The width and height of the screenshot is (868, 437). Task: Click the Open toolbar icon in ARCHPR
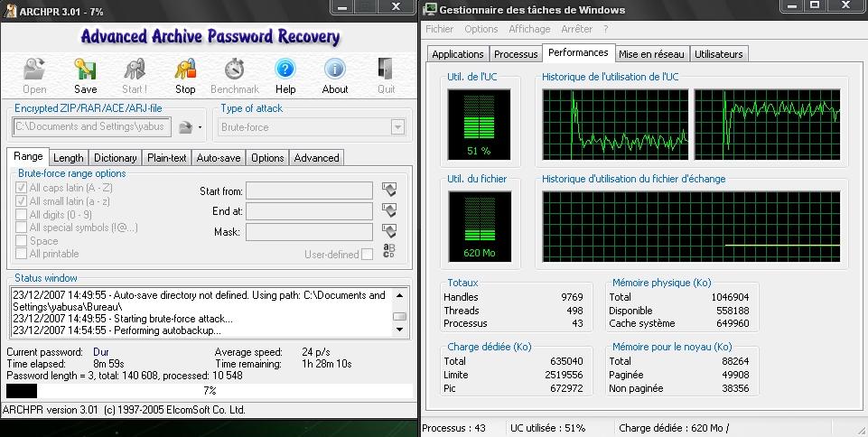pyautogui.click(x=33, y=70)
